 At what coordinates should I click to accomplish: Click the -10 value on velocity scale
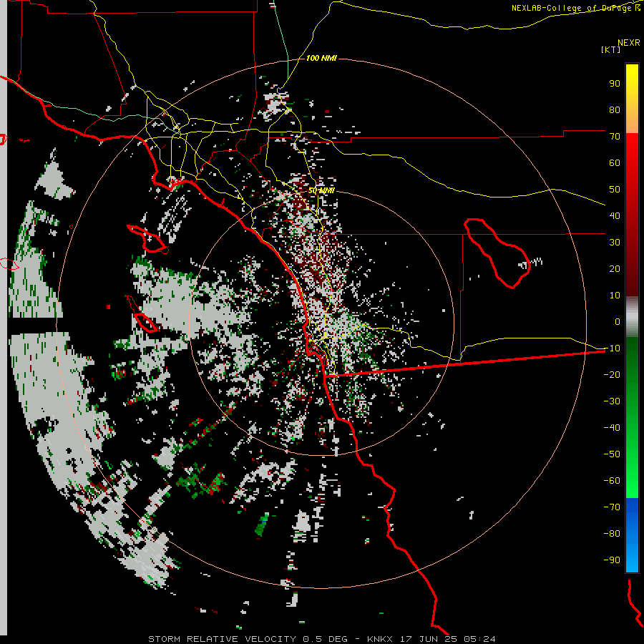612,348
